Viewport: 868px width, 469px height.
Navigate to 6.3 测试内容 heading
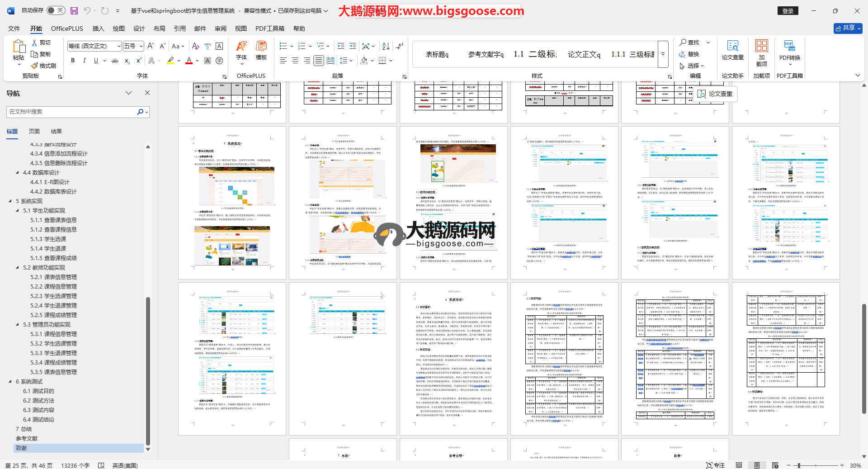pyautogui.click(x=38, y=410)
